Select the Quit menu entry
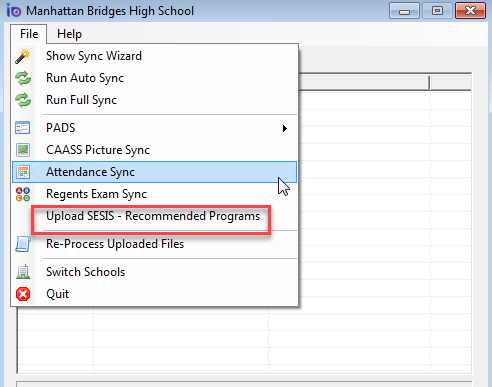The image size is (492, 387). (154, 294)
